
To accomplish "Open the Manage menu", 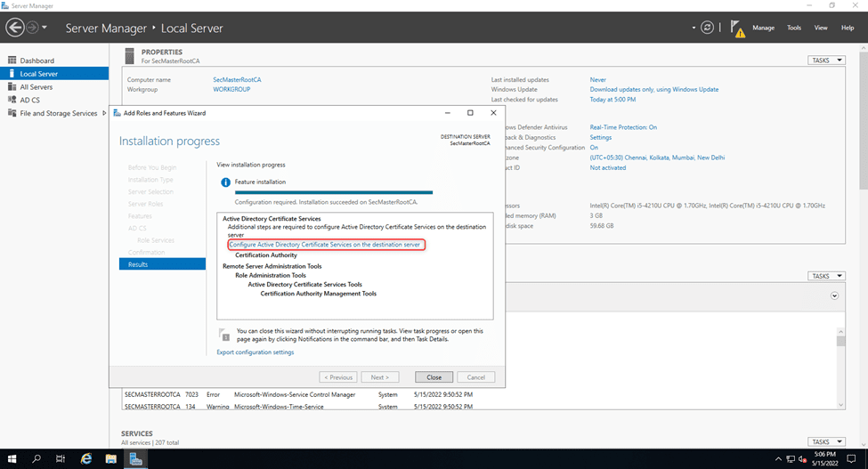I will (x=763, y=28).
